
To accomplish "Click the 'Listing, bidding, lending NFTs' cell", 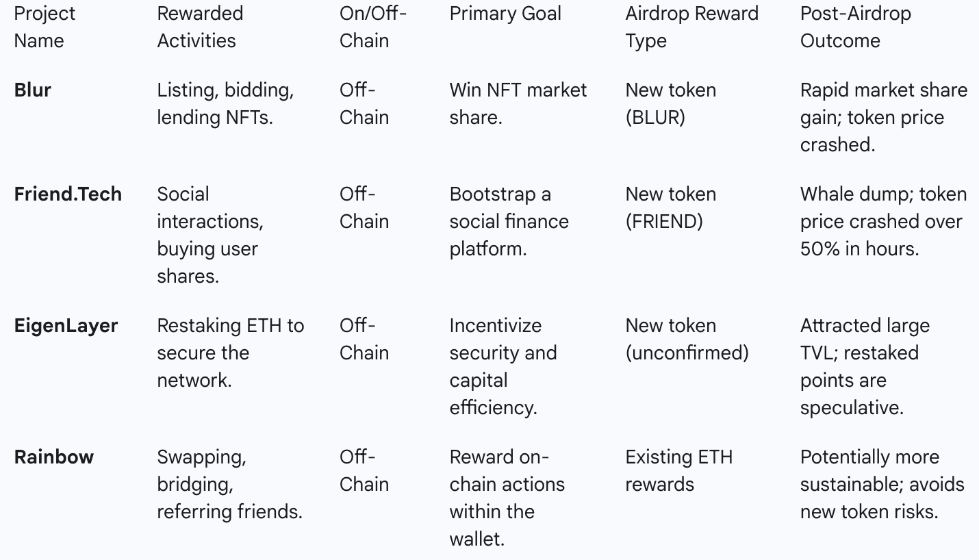I will point(225,104).
